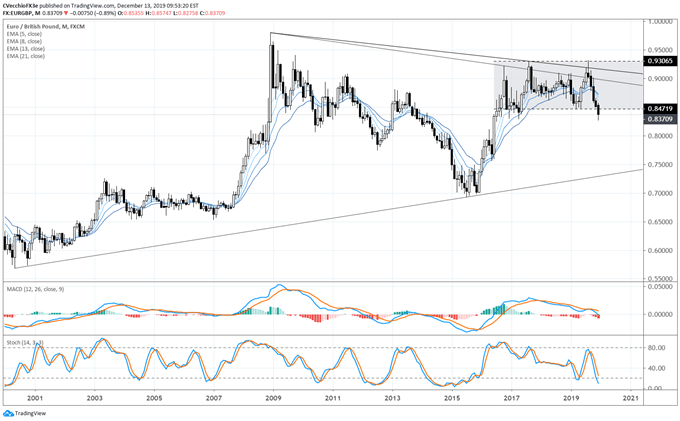
Task: Click the MACD (12, 26, close, 9) label
Action: tap(35, 289)
